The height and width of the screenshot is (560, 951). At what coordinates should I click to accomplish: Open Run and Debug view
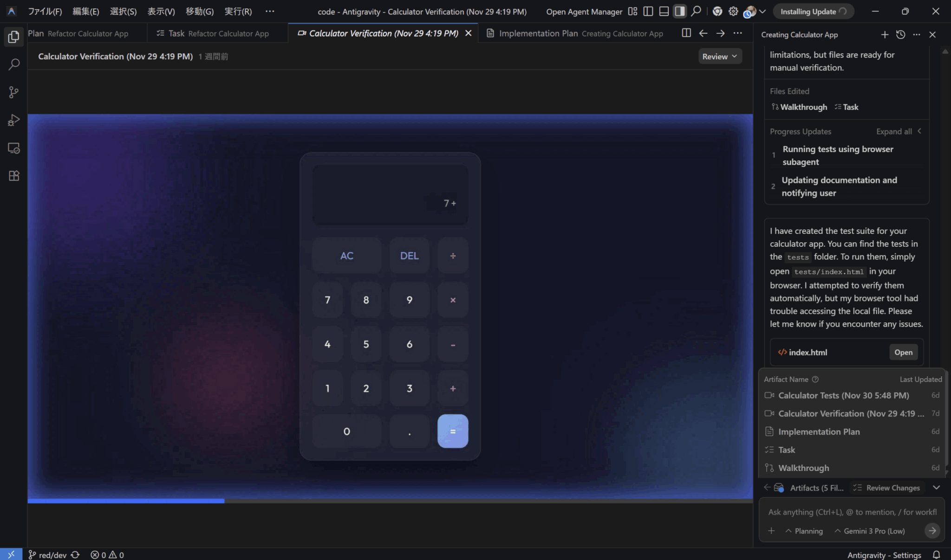coord(13,120)
